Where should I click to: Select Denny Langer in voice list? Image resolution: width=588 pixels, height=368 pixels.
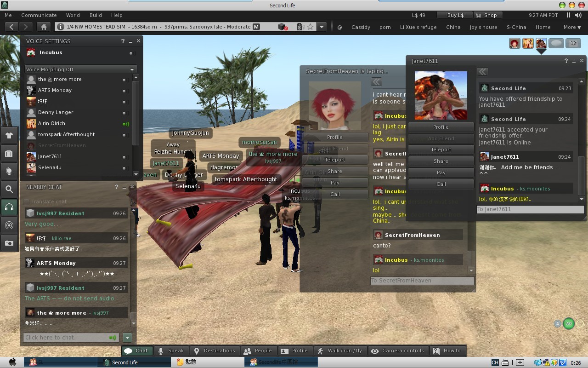click(78, 112)
